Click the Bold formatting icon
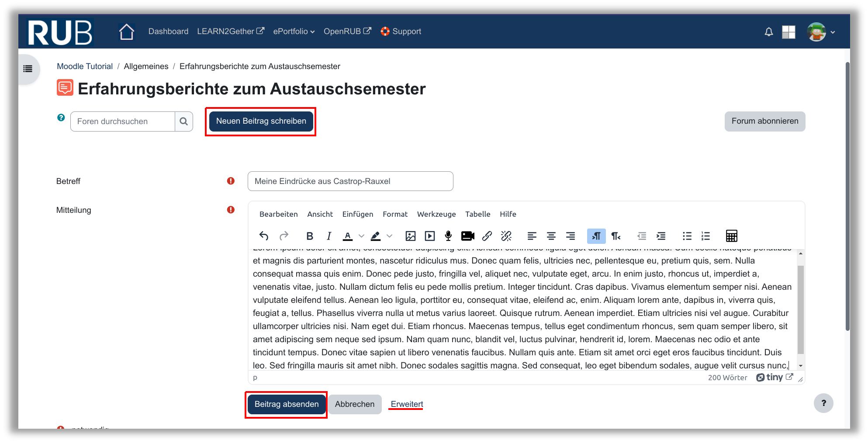This screenshot has width=868, height=444. 310,236
